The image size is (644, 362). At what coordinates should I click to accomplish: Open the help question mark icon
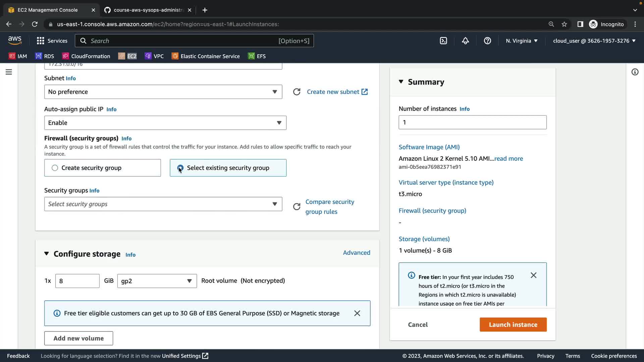click(487, 41)
